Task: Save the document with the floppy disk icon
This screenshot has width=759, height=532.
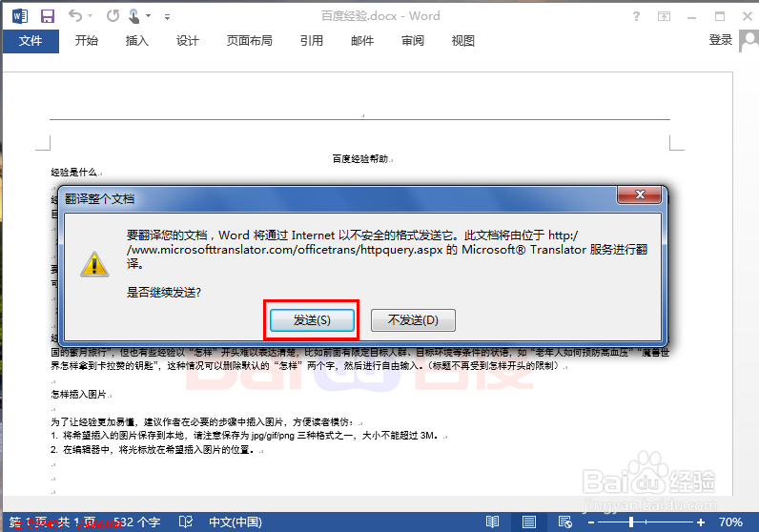Action: pyautogui.click(x=48, y=16)
